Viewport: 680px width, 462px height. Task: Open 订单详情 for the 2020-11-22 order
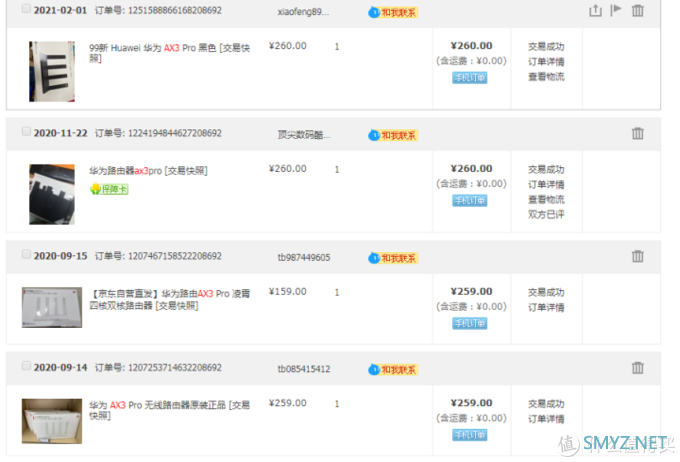point(546,184)
